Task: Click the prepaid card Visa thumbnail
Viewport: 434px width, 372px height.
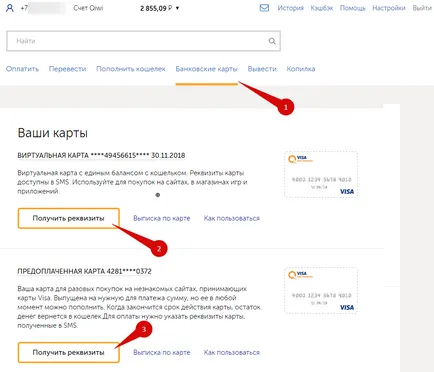Action: coord(321,290)
